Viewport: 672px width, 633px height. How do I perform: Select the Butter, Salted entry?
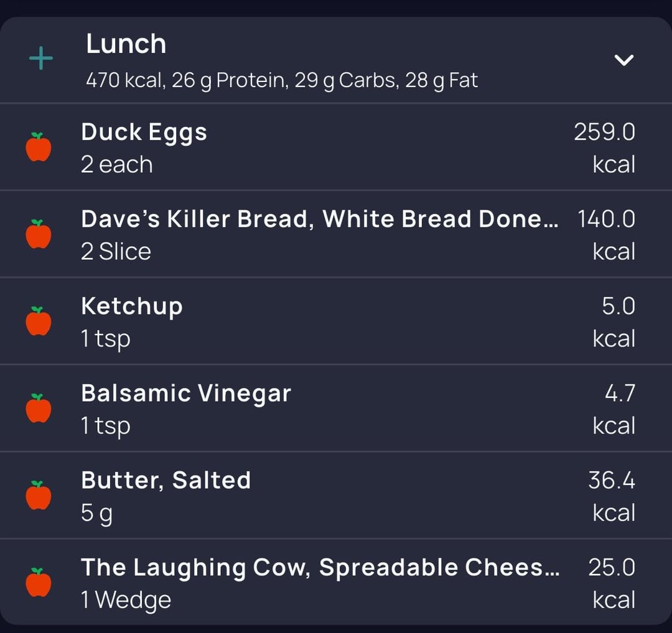(x=166, y=481)
